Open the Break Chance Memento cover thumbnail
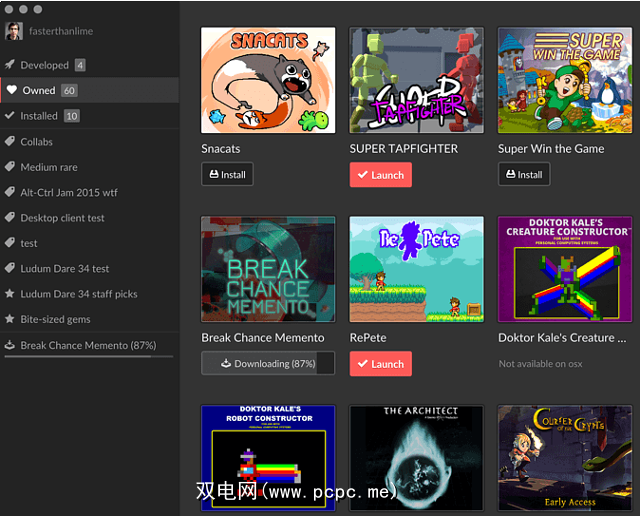 [x=268, y=269]
